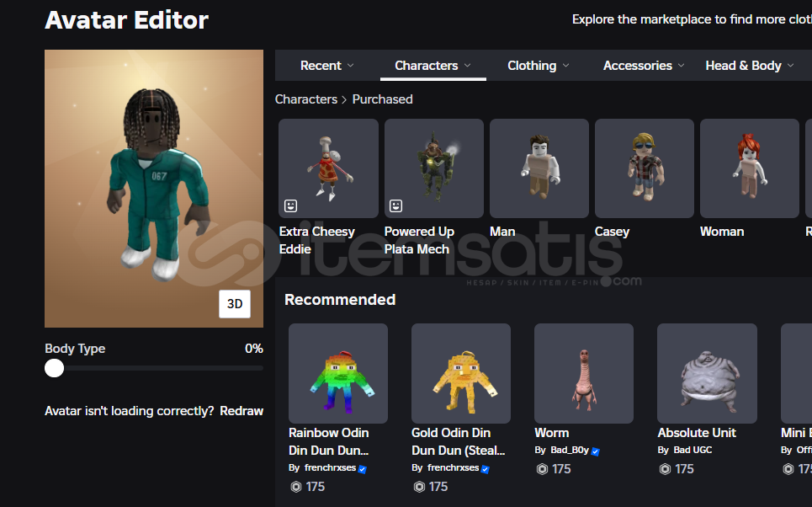Select the Man character thumbnail

tap(539, 168)
